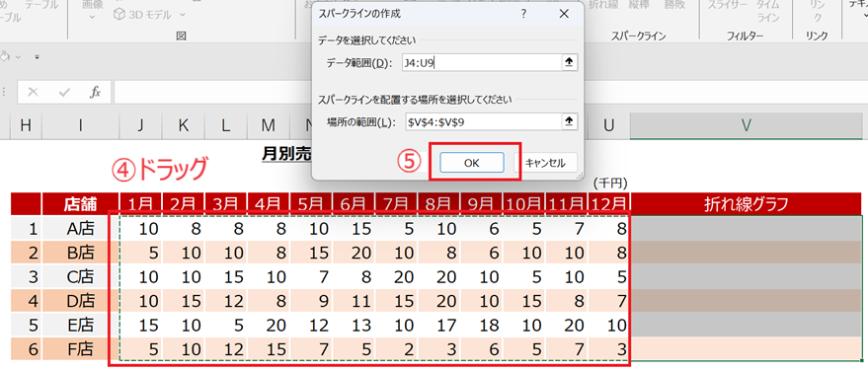Select column U header
The width and height of the screenshot is (868, 370).
609,126
